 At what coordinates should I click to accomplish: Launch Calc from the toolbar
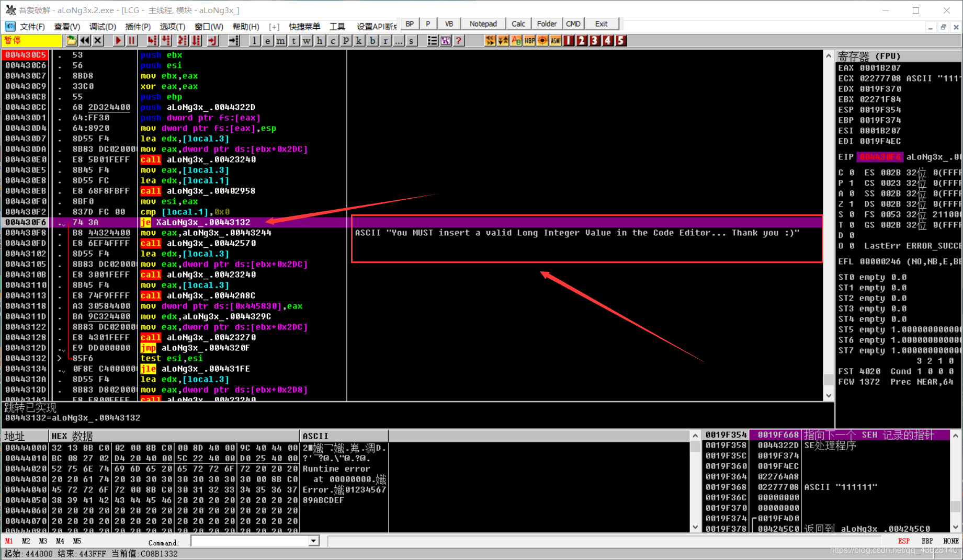click(x=518, y=24)
